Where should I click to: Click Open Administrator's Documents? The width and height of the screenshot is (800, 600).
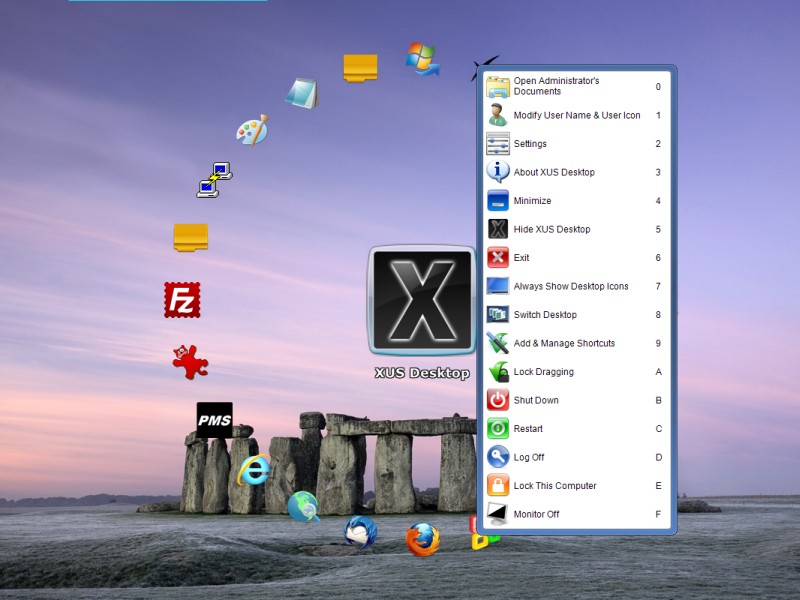(x=556, y=86)
